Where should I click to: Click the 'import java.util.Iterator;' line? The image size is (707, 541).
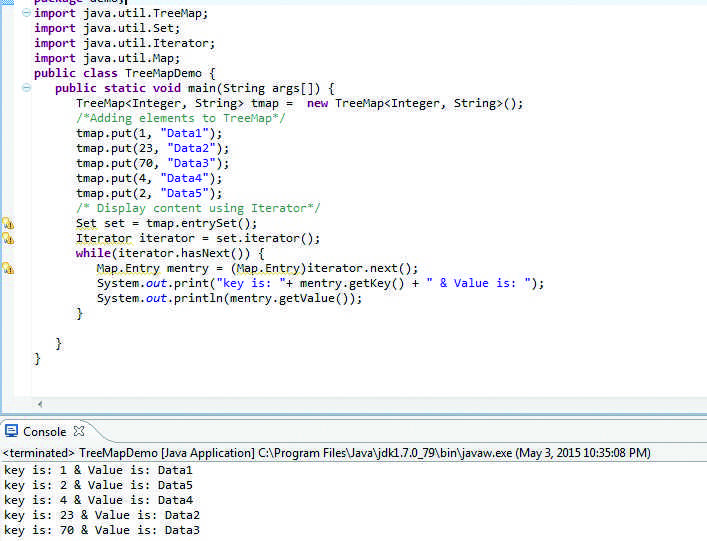(124, 43)
